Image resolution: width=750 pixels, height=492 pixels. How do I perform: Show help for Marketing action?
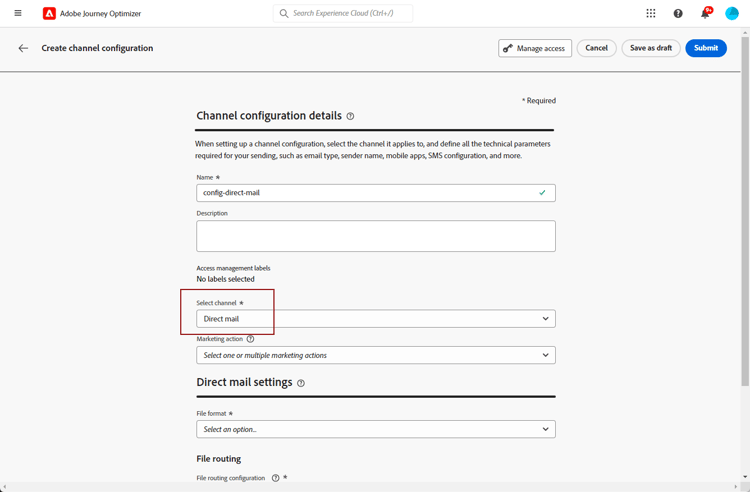tap(251, 339)
